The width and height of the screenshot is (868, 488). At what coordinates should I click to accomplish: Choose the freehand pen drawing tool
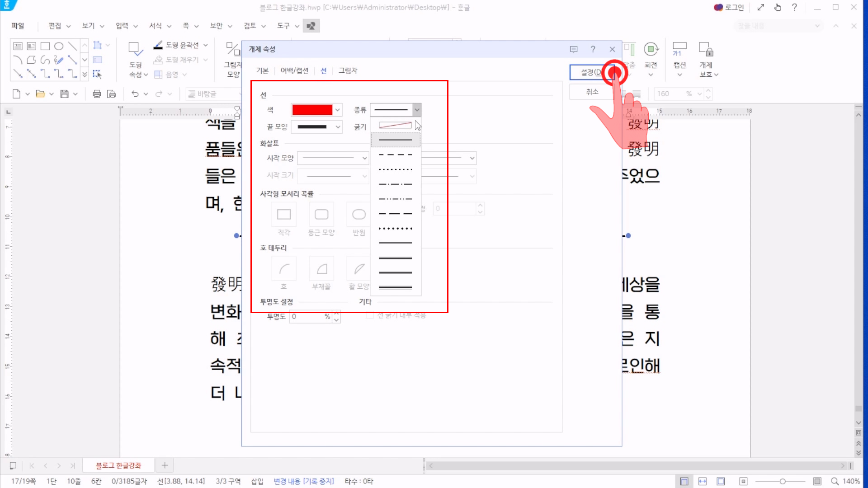(59, 60)
